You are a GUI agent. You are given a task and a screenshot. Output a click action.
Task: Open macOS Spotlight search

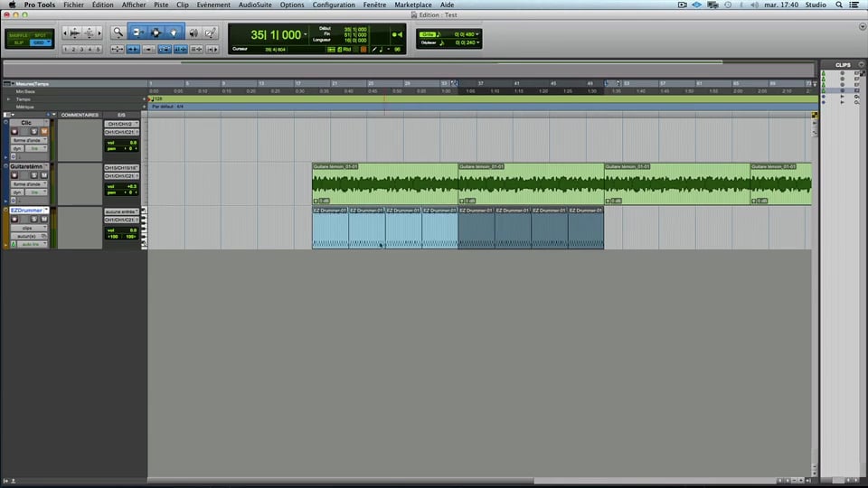(x=839, y=5)
